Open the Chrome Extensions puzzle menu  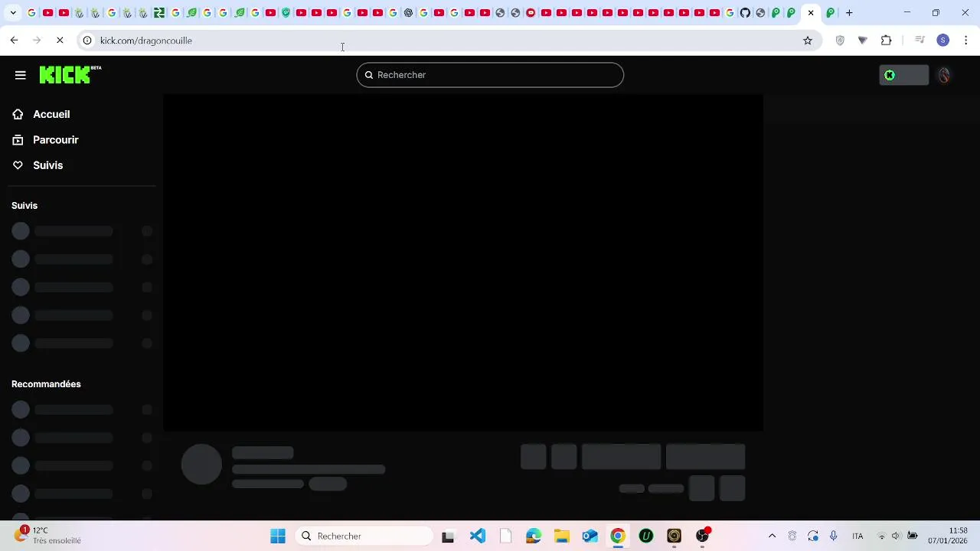click(887, 40)
